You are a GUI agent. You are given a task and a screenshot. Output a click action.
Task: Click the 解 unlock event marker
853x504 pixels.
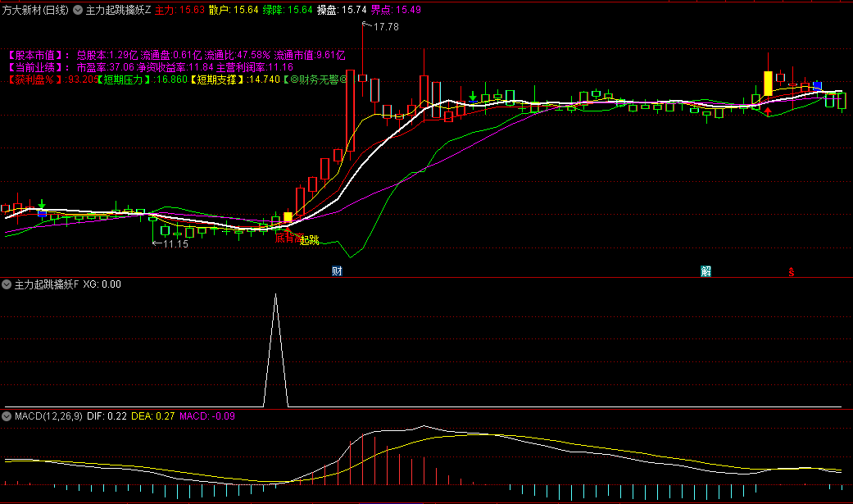(706, 271)
